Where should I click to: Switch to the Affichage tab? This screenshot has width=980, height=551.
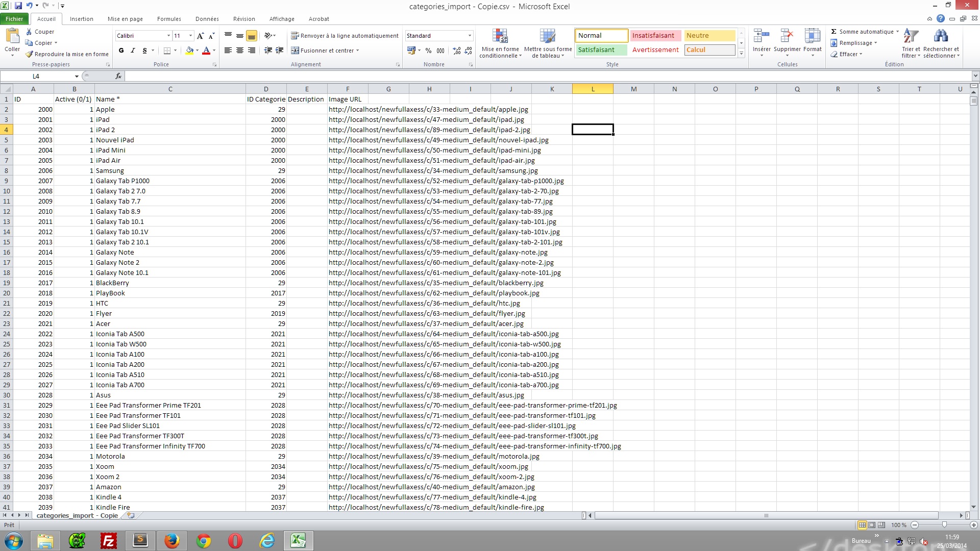[x=282, y=19]
